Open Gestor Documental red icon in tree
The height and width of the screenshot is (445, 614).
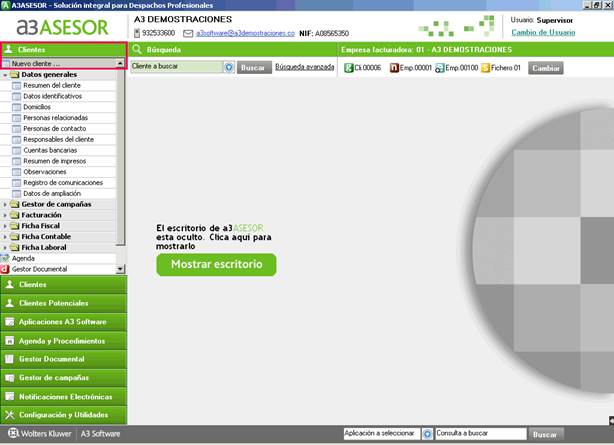[5, 269]
